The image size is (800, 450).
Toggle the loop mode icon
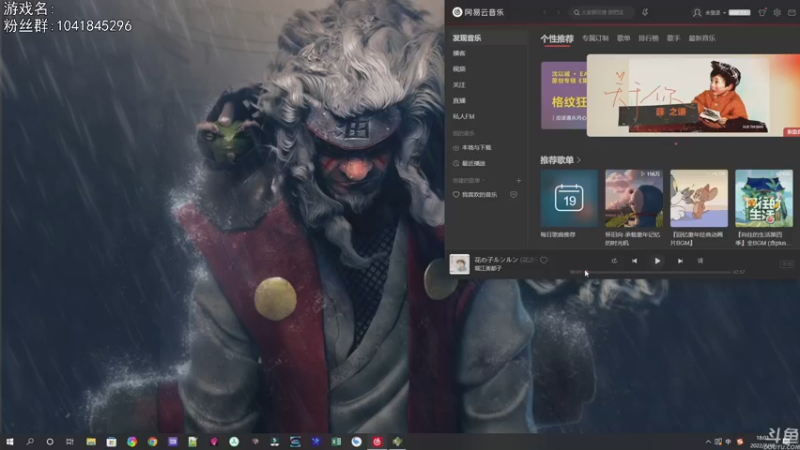(x=614, y=261)
